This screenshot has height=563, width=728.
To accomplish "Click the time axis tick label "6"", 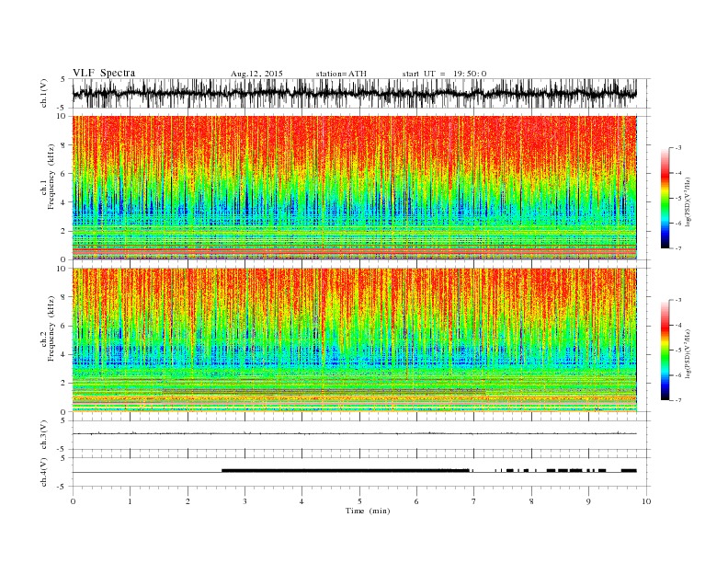I will tap(416, 501).
